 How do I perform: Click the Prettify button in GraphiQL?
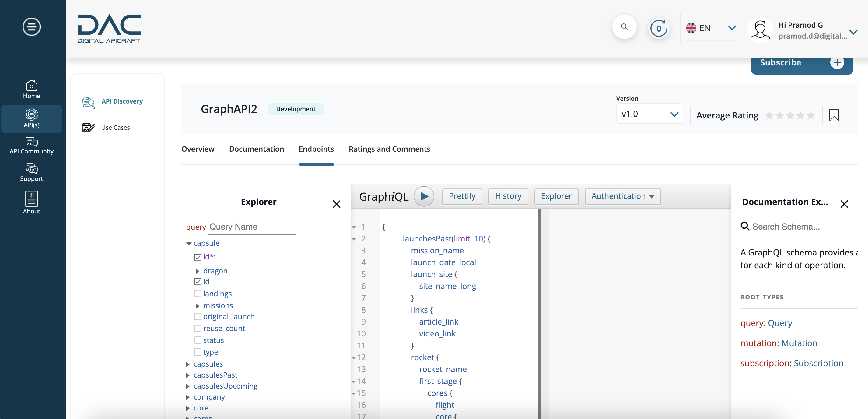[462, 196]
